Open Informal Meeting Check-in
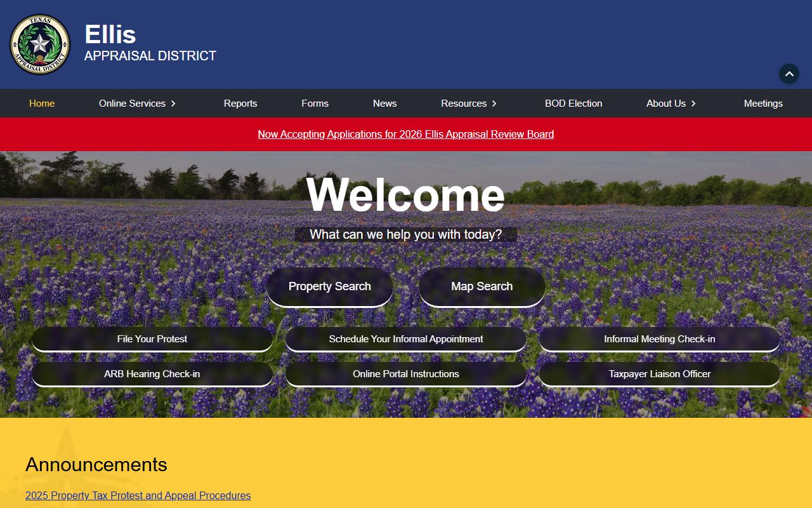 660,339
